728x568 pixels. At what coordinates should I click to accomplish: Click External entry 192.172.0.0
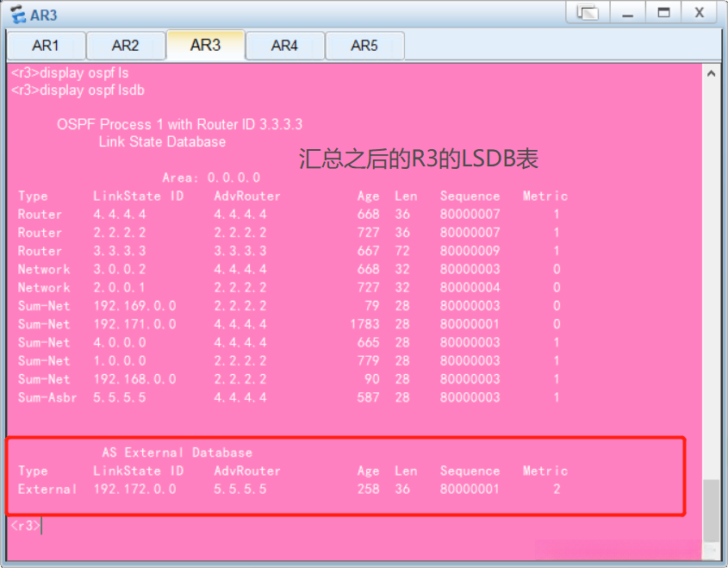coord(135,489)
